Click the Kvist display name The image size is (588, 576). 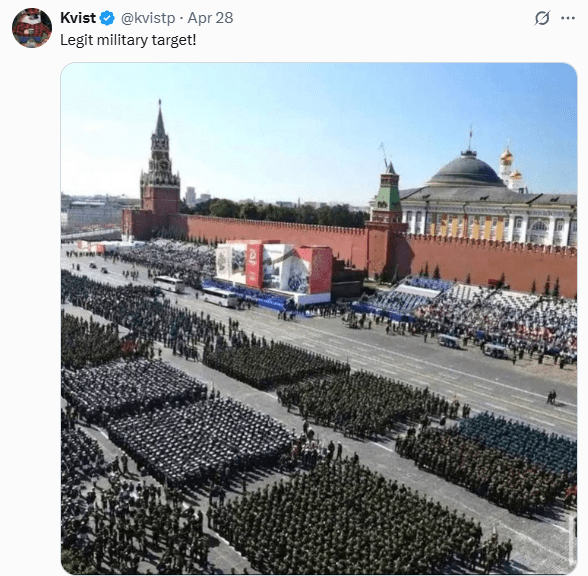tap(78, 18)
